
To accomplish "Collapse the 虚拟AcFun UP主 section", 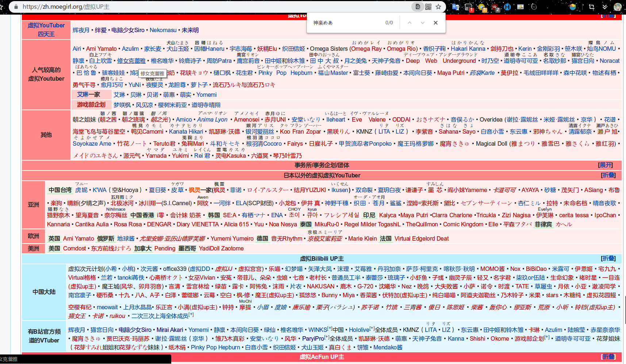I will pyautogui.click(x=608, y=357).
